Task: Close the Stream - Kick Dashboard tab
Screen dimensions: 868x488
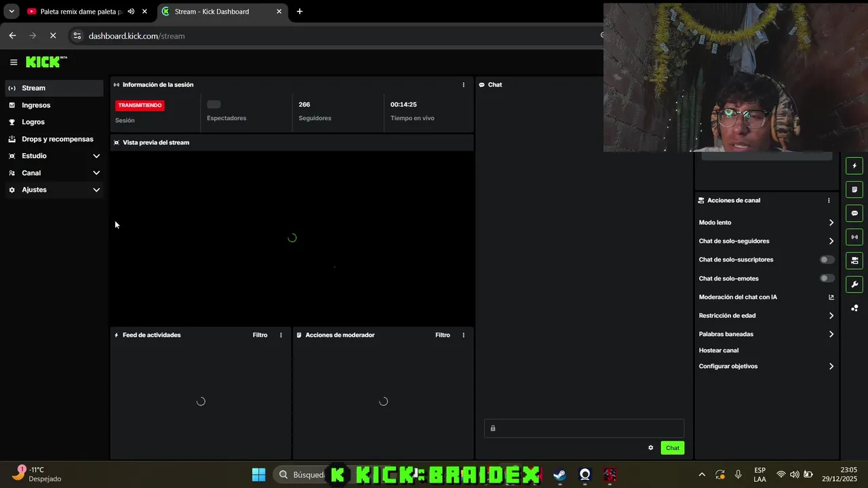Action: coord(279,12)
